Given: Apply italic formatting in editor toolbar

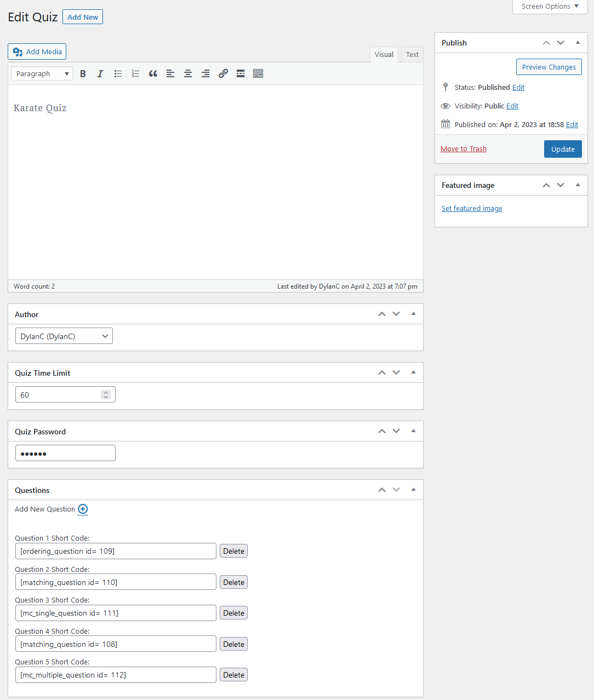Looking at the screenshot, I should (100, 74).
